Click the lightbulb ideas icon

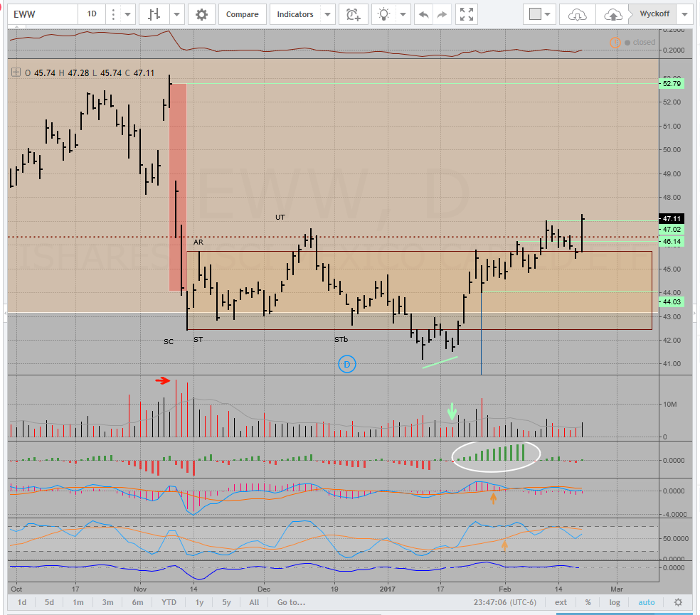click(x=384, y=14)
